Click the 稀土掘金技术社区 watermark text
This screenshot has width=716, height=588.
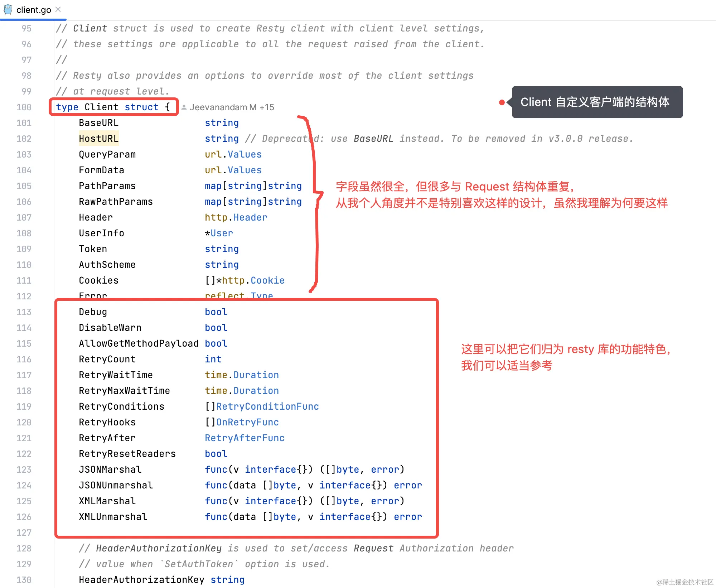pos(684,582)
